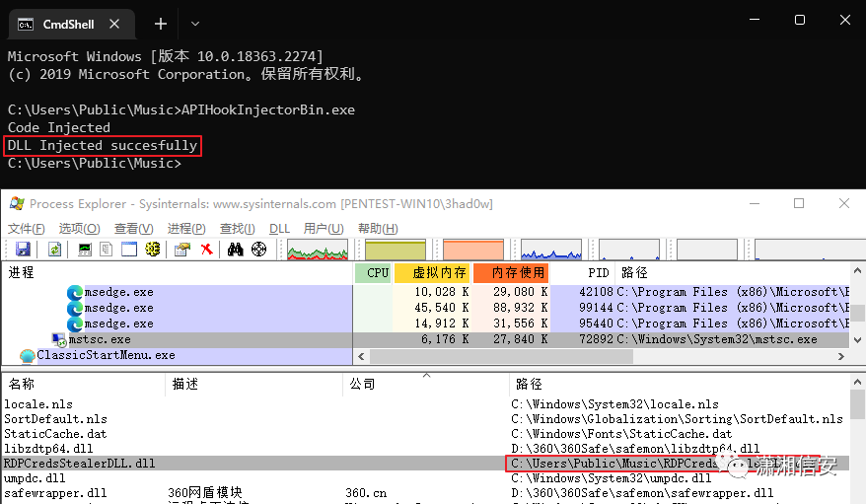Select the msedge.exe process with PID 42108
The width and height of the screenshot is (866, 504).
pyautogui.click(x=425, y=292)
